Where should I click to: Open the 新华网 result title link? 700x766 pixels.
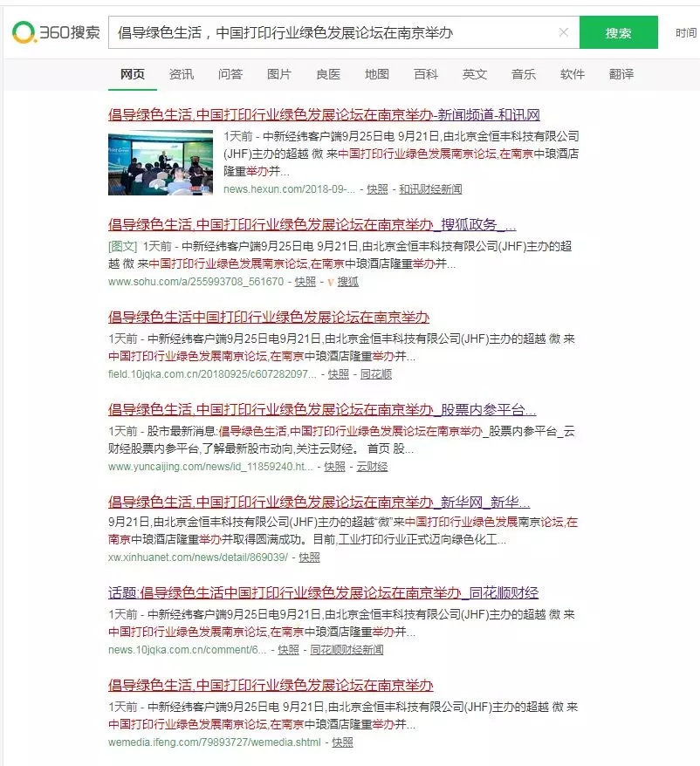pyautogui.click(x=319, y=502)
